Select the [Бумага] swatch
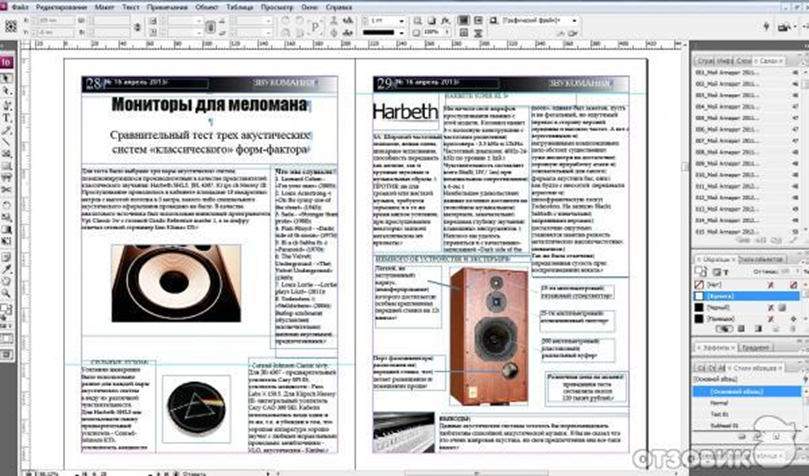809x476 pixels. point(747,296)
